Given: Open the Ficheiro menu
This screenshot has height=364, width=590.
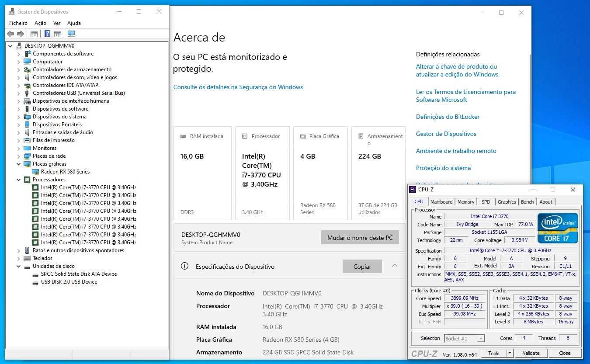Looking at the screenshot, I should 18,23.
